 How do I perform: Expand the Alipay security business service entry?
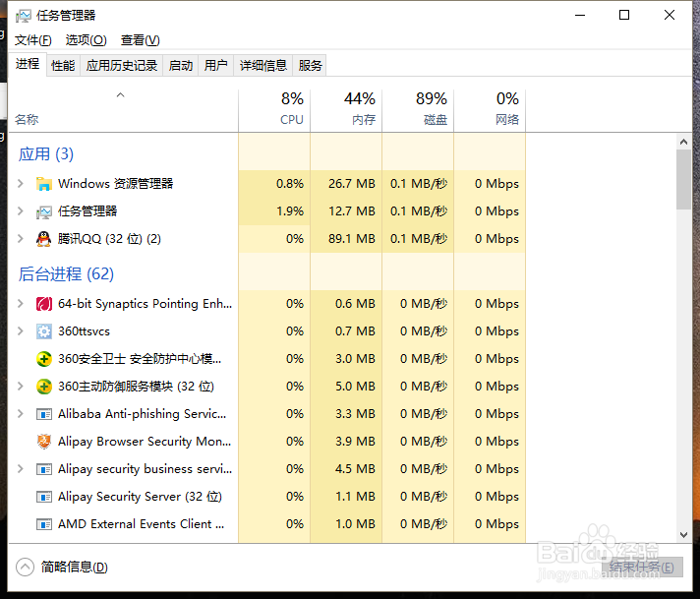[20, 469]
